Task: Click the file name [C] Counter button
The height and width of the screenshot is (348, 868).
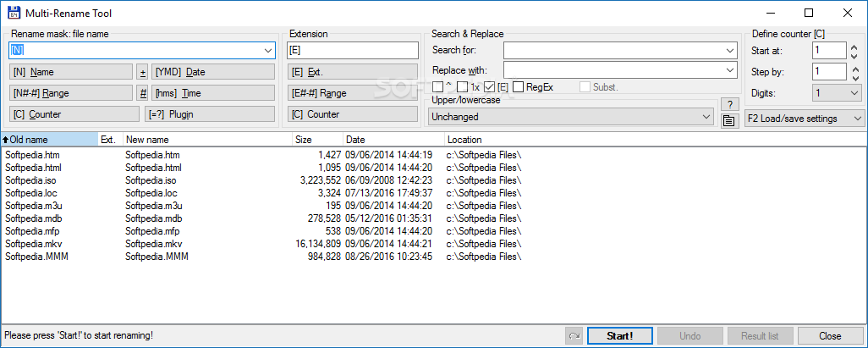Action: 74,114
